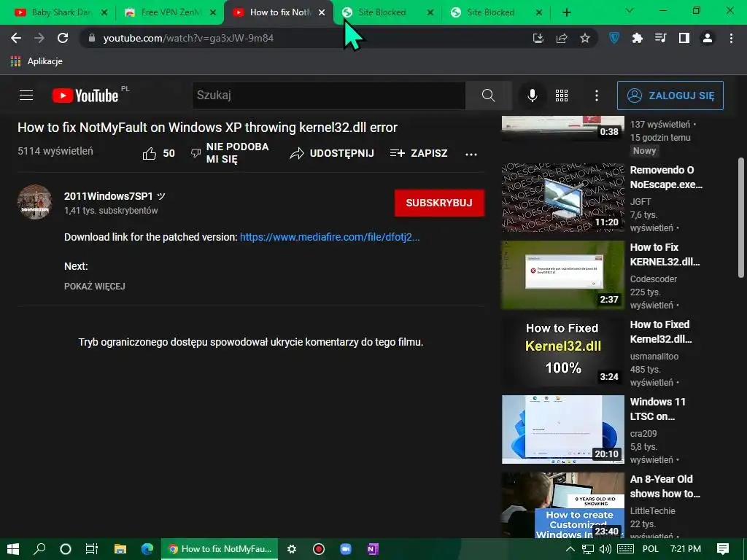Viewport: 747px width, 560px height.
Task: Open the Extensions puzzle icon
Action: coord(638,38)
